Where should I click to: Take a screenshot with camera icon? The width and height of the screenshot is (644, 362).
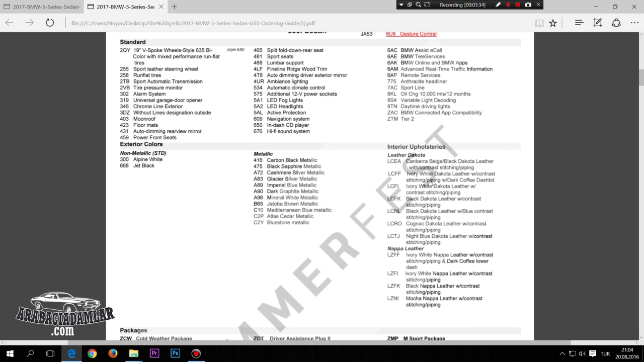tap(528, 5)
